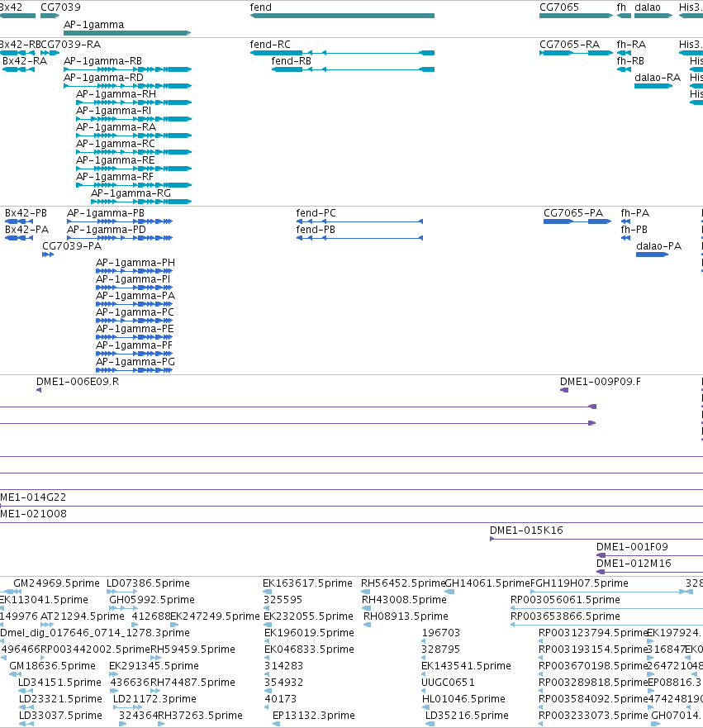
Task: Select EST GH05992.5prime label
Action: pyautogui.click(x=152, y=600)
